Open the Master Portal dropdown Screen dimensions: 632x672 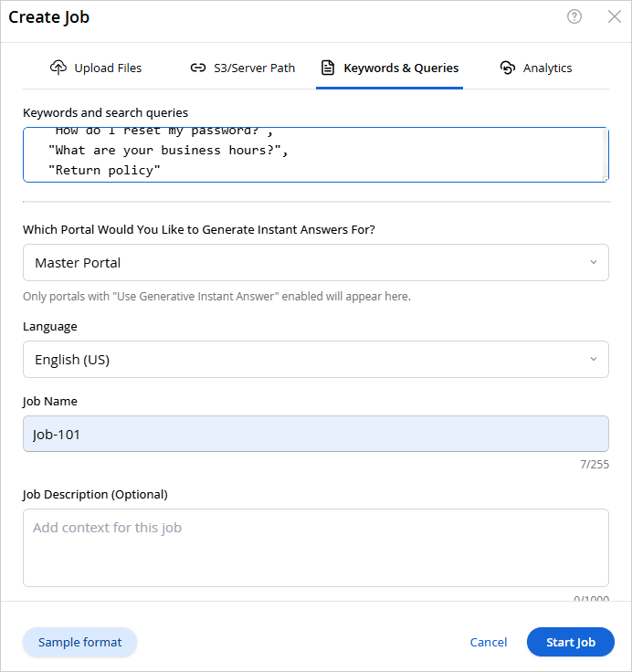(316, 263)
